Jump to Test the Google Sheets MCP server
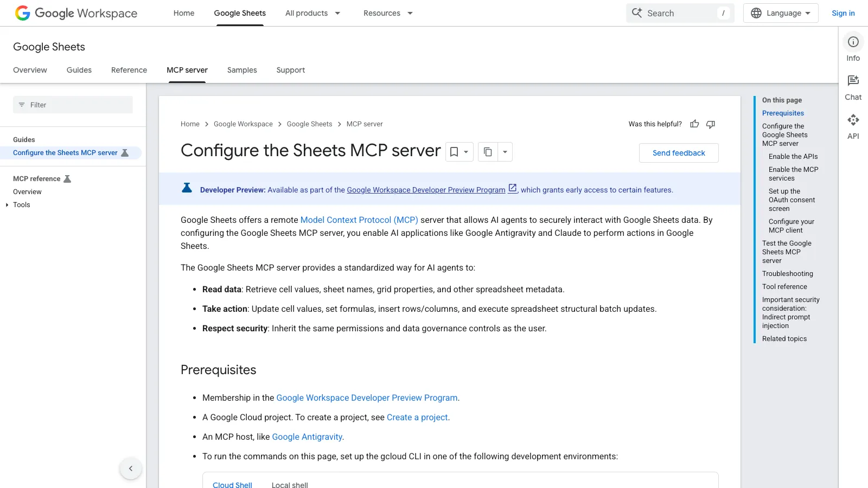The width and height of the screenshot is (868, 488). pos(787,252)
